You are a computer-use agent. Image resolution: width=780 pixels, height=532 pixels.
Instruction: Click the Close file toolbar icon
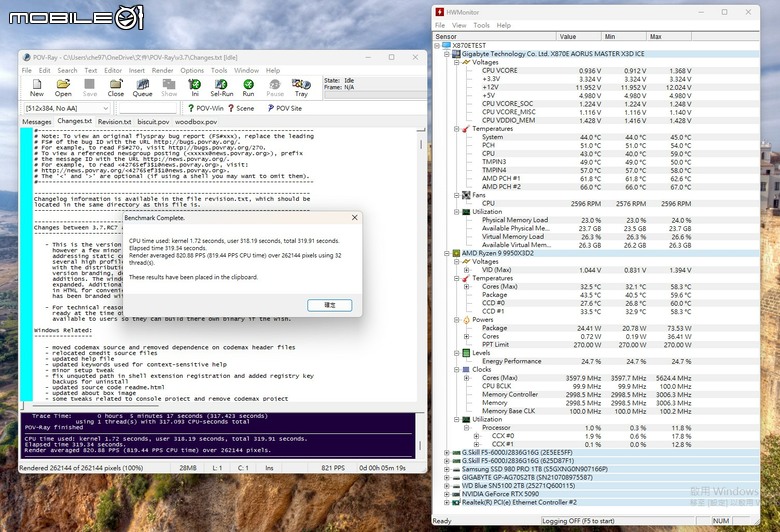116,88
